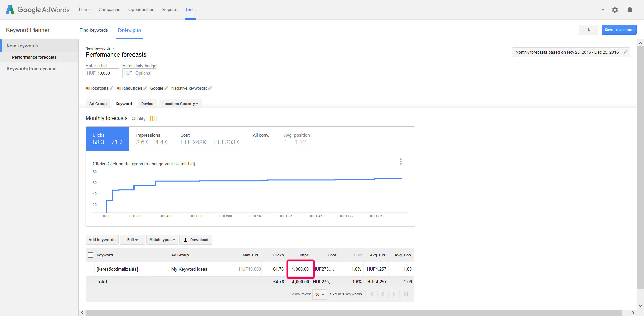The height and width of the screenshot is (316, 644).
Task: Go to first page of keywords
Action: 371,294
